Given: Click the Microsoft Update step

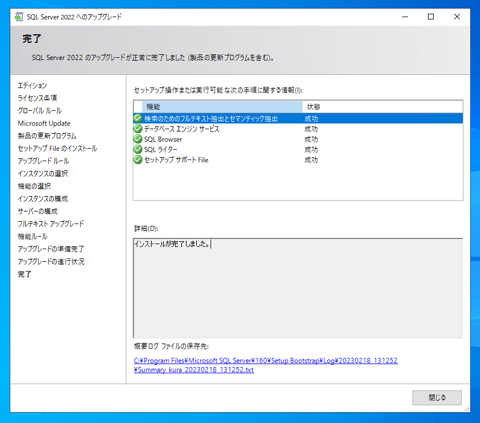Looking at the screenshot, I should [x=44, y=123].
